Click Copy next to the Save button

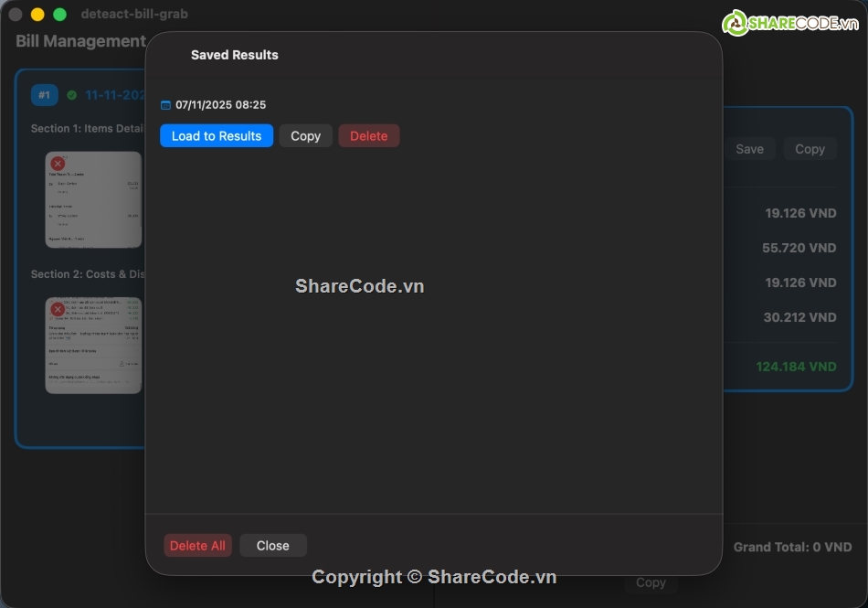point(810,148)
